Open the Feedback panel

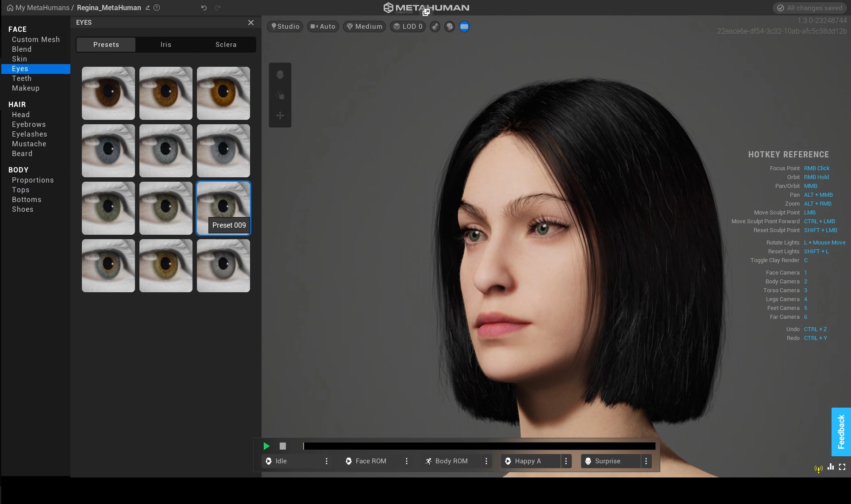(x=841, y=431)
